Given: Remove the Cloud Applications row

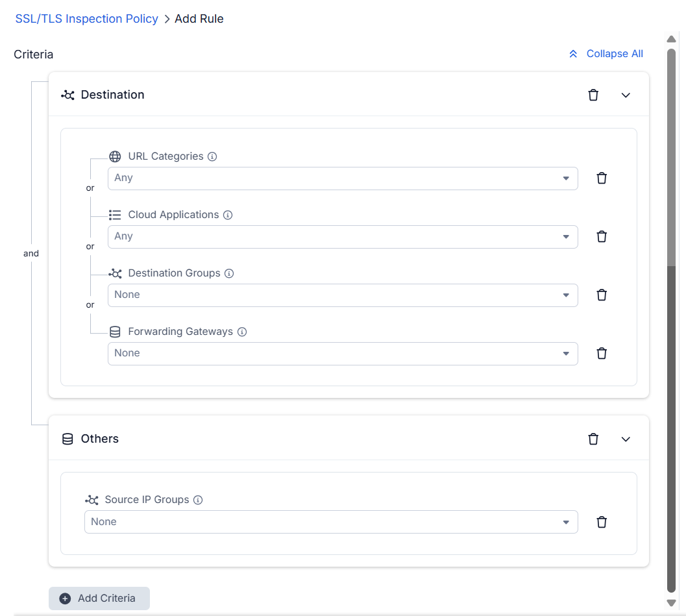Looking at the screenshot, I should click(x=602, y=237).
